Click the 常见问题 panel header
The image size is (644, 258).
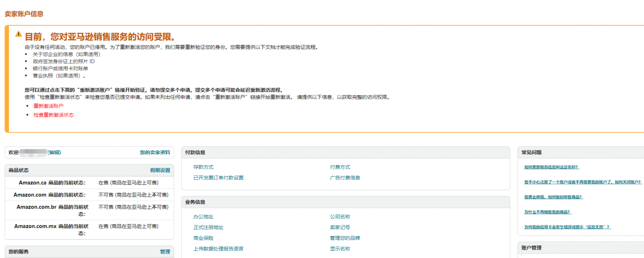[x=580, y=152]
